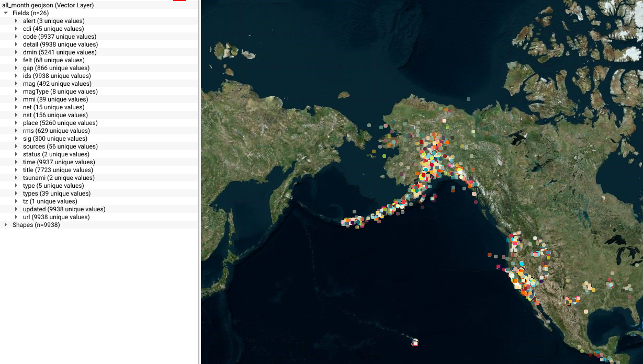
Task: Select the url (9938 unique values) row
Action: pyautogui.click(x=56, y=217)
